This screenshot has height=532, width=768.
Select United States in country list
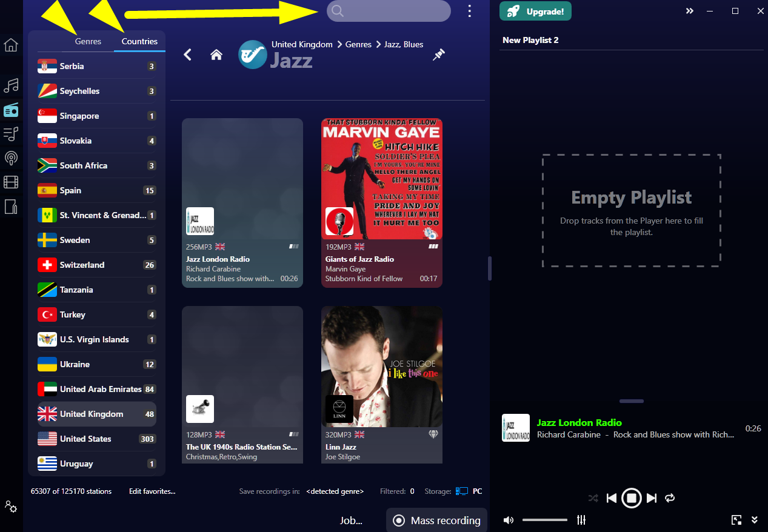[x=97, y=439]
